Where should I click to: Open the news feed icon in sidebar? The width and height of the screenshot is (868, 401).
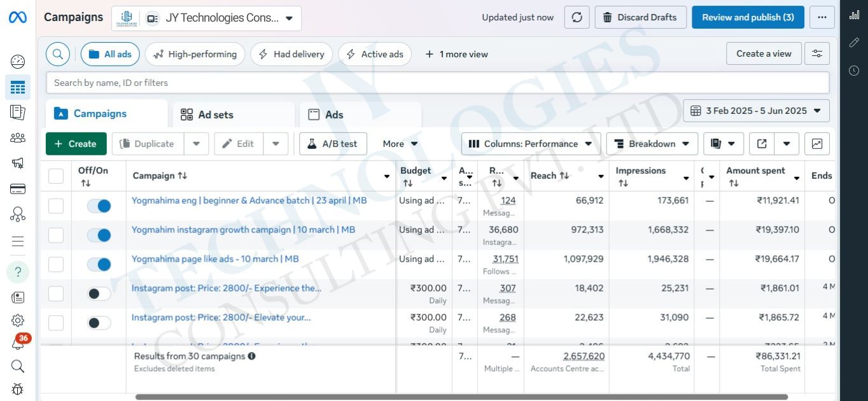[x=18, y=297]
